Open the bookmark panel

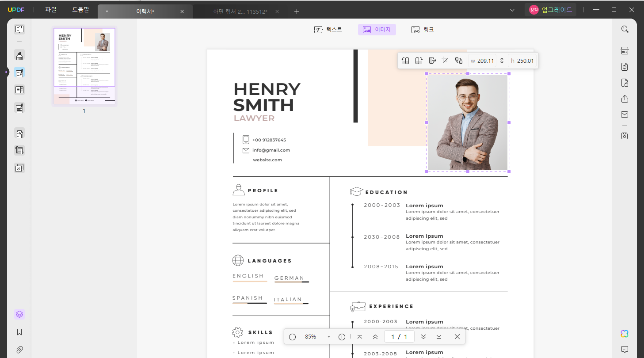19,332
